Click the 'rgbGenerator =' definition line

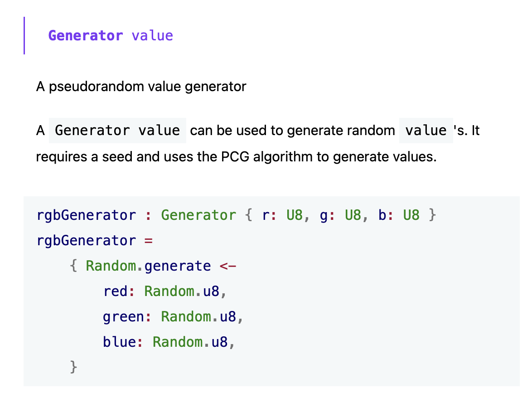click(x=95, y=241)
